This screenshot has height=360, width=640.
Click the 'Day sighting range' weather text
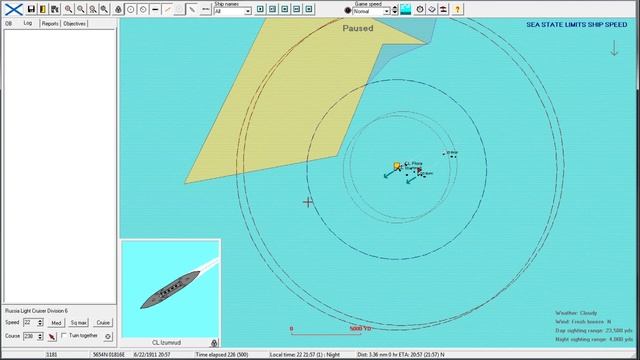tap(594, 330)
